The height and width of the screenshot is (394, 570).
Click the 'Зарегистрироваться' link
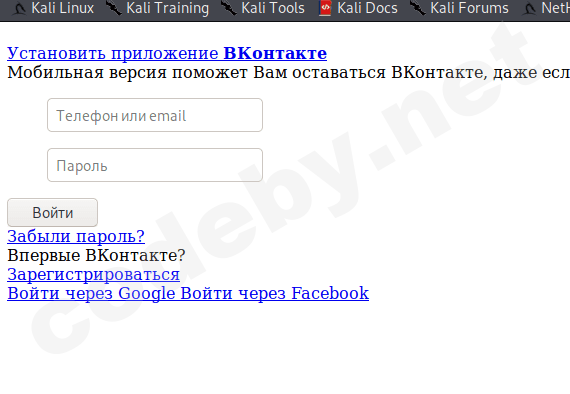(x=93, y=274)
